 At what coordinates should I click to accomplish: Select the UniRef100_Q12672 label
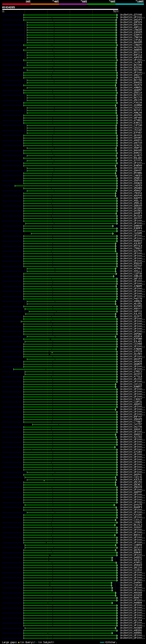tap(131, 316)
